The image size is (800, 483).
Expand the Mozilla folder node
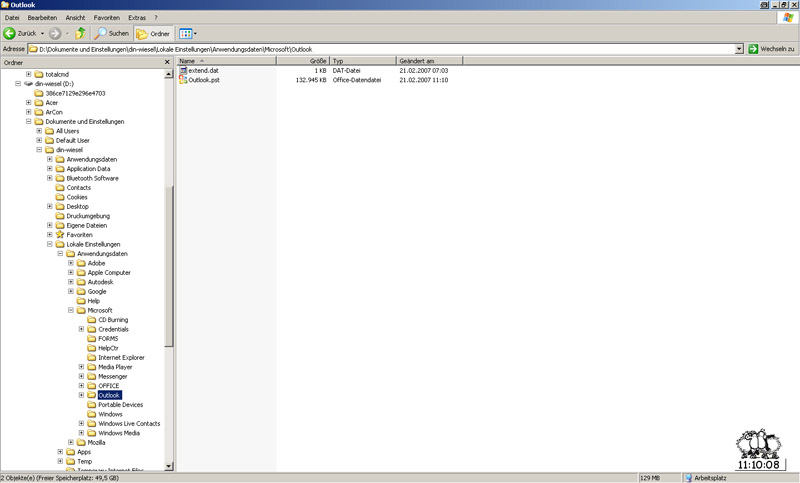pyautogui.click(x=71, y=442)
